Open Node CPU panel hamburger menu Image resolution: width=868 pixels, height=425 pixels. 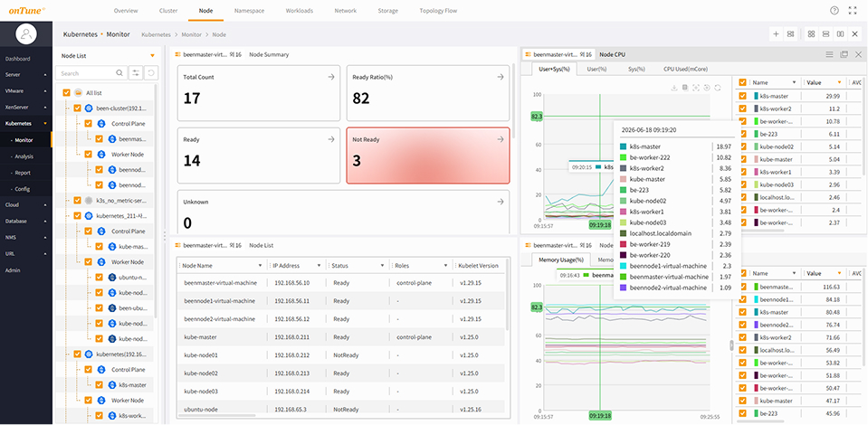(x=829, y=54)
